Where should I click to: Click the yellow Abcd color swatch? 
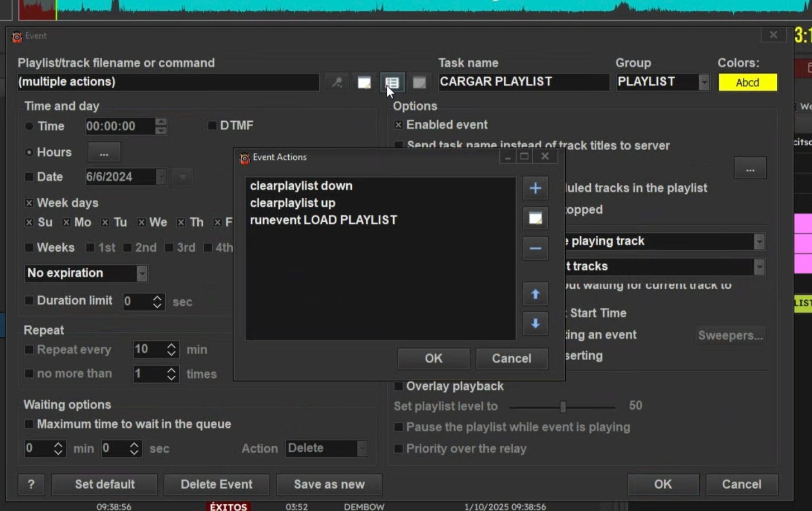[747, 83]
